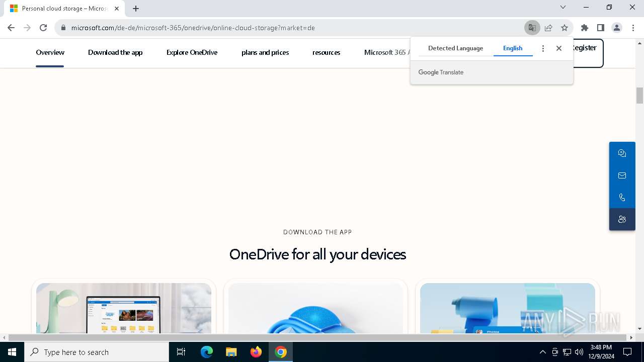Open the Extensions puzzle icon
The height and width of the screenshot is (362, 644).
pyautogui.click(x=584, y=28)
